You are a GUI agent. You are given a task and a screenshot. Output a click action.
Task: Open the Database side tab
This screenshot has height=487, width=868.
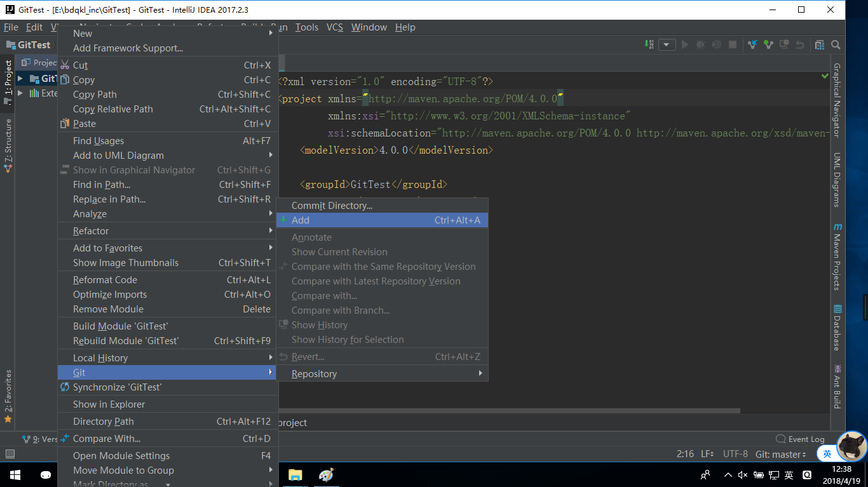pos(837,328)
